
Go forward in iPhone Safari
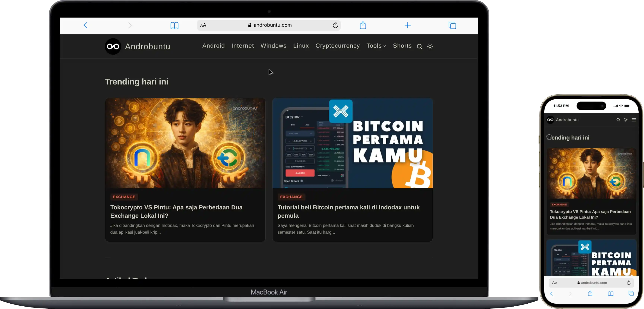click(570, 294)
